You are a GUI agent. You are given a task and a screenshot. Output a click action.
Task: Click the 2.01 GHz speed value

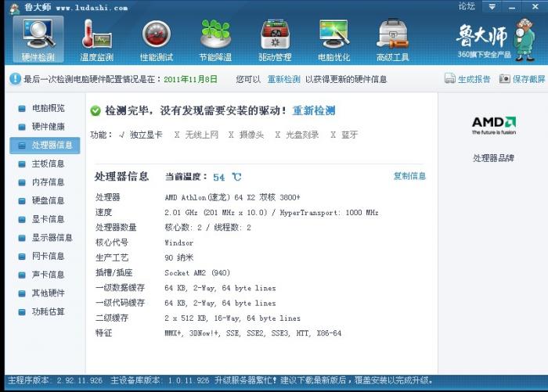[x=272, y=212]
